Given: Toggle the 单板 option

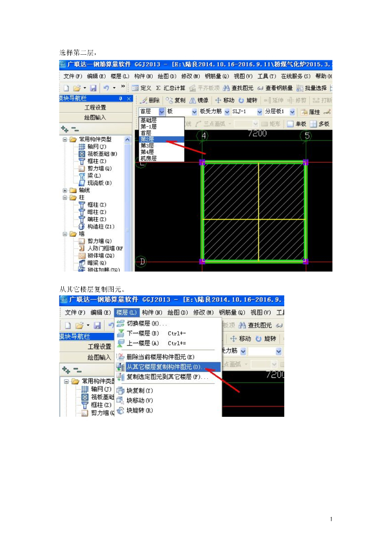Looking at the screenshot, I should click(297, 124).
